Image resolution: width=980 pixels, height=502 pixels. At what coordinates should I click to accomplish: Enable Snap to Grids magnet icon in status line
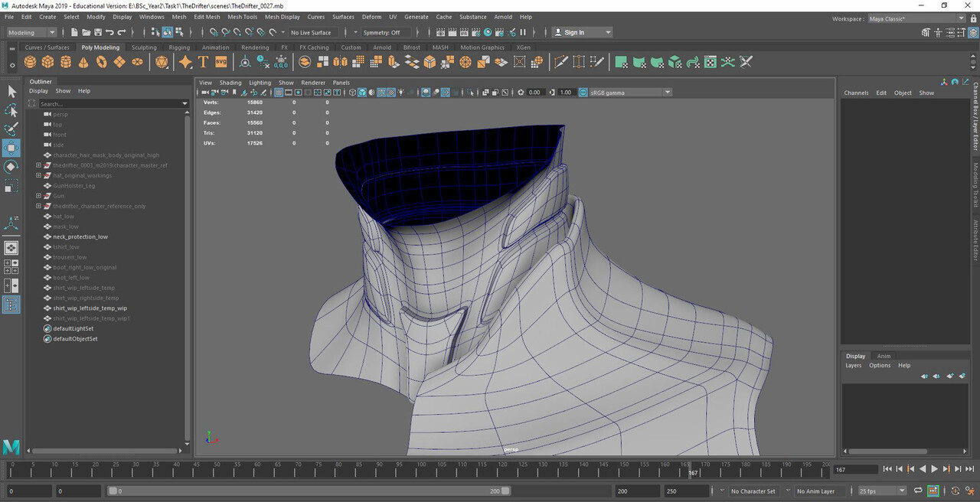214,32
